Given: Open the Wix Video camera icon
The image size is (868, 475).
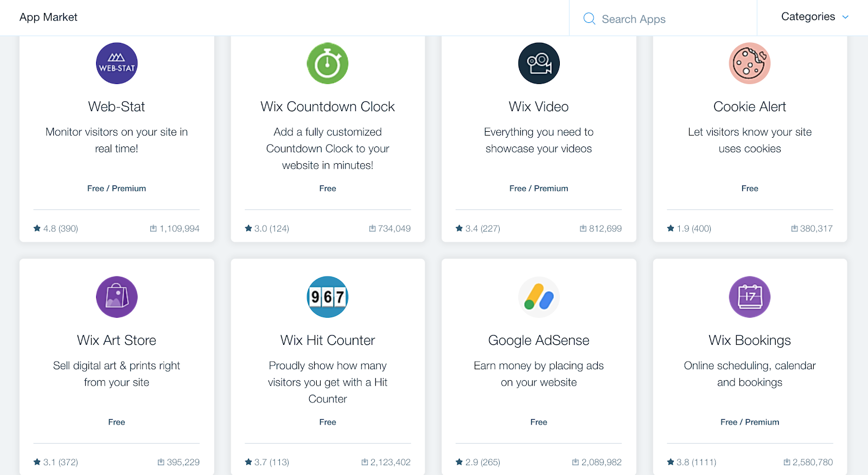Looking at the screenshot, I should coord(539,63).
